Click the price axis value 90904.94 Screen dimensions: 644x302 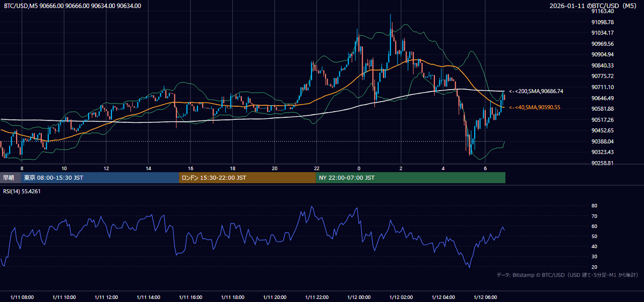(603, 54)
